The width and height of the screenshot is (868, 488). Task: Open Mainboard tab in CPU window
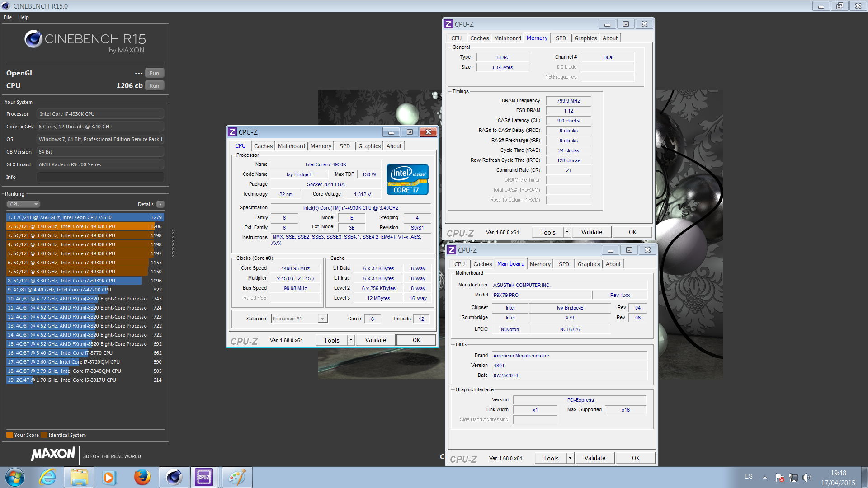point(291,146)
